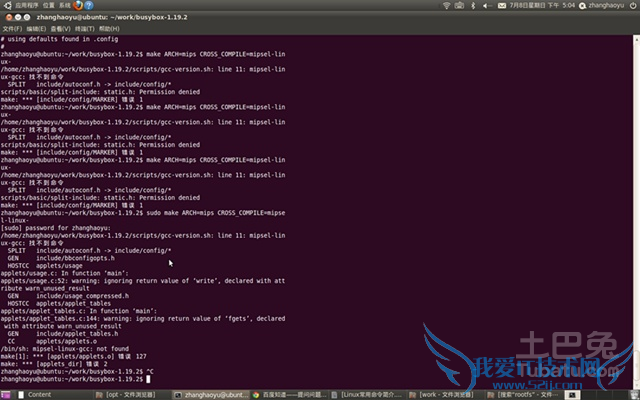Click the 'GEN include/usage_compressed.h' line
640x400 pixels.
click(68, 296)
